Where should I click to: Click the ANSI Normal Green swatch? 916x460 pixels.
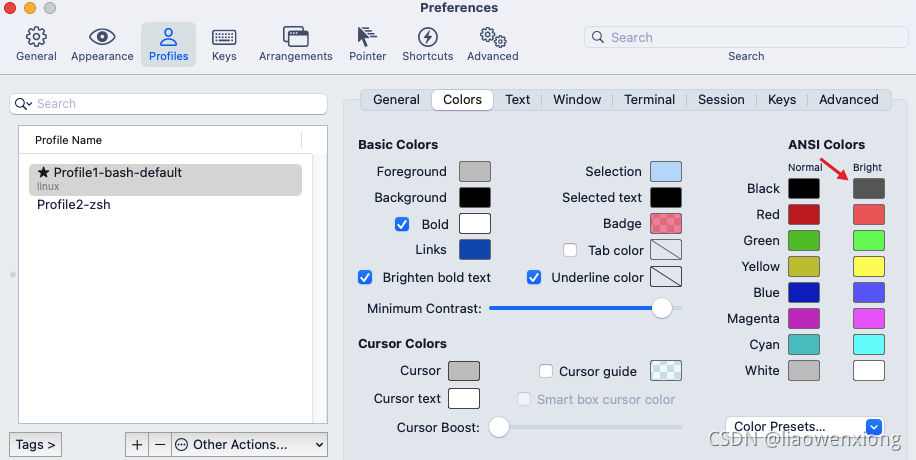point(804,241)
